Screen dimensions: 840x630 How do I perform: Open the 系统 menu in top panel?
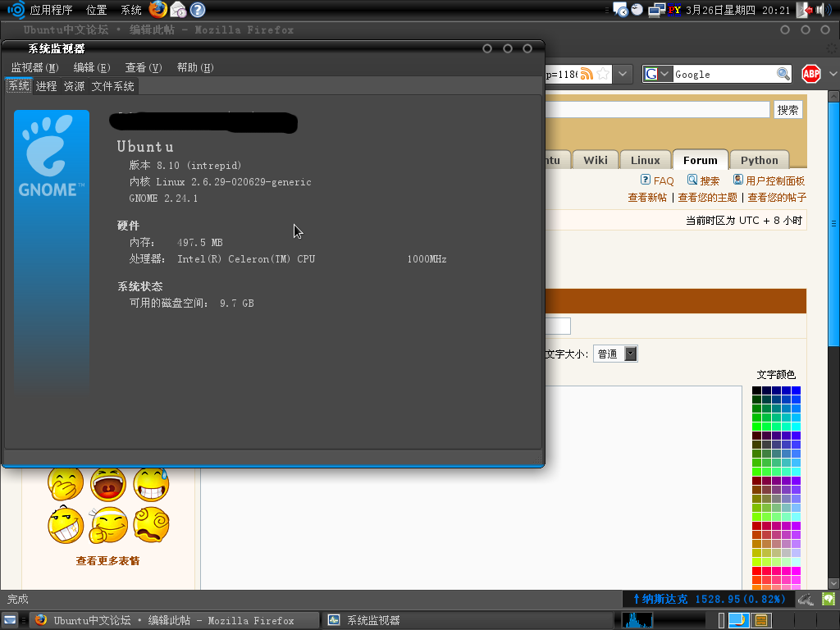coord(130,10)
